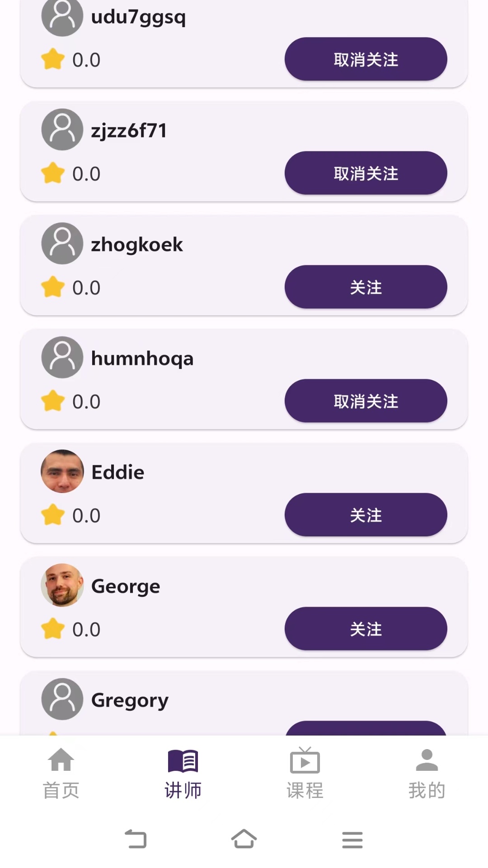Click the star rating icon for Eddie
Viewport: 488px width, 868px height.
[53, 515]
